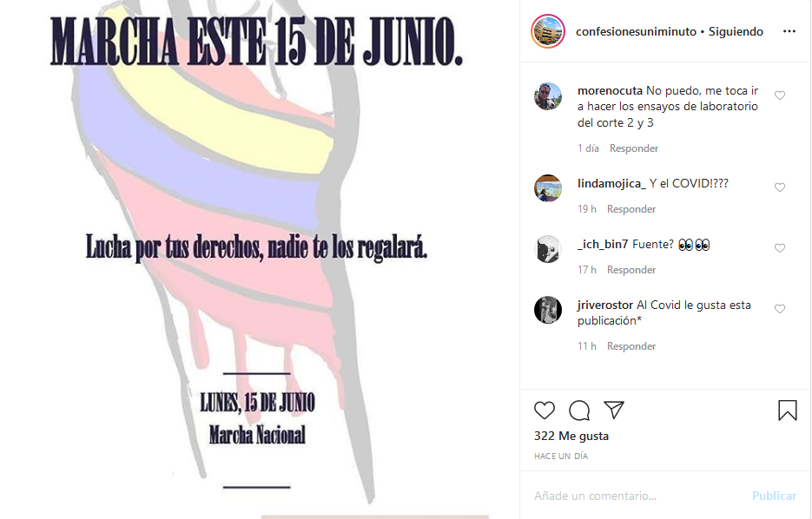Share the post via the paper plane icon
This screenshot has height=519, width=812.
[x=614, y=410]
